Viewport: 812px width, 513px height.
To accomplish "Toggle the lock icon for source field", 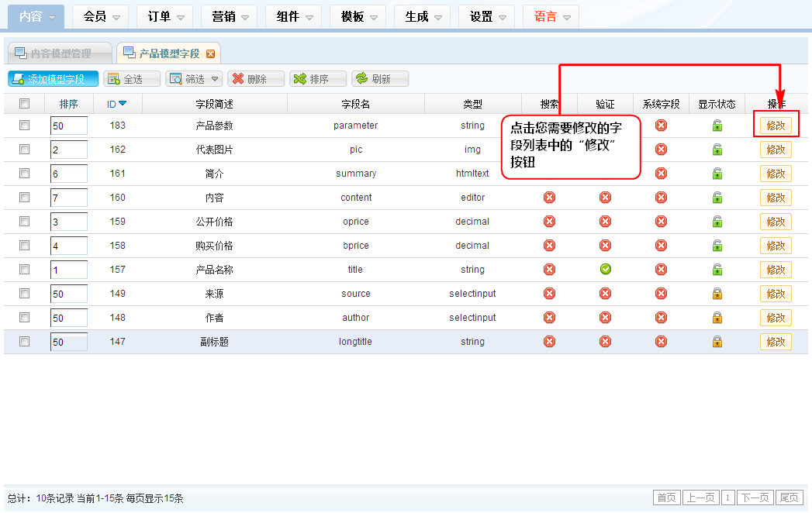I will (717, 294).
